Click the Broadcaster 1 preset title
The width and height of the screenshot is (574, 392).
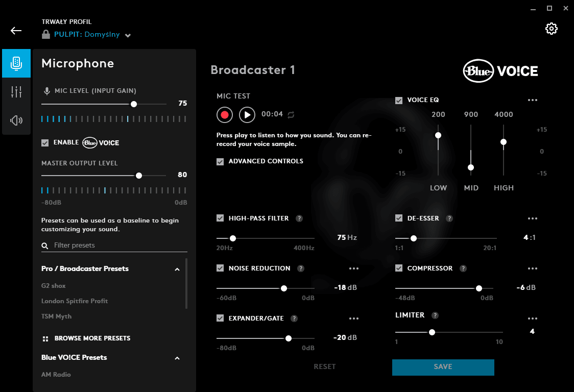(253, 70)
